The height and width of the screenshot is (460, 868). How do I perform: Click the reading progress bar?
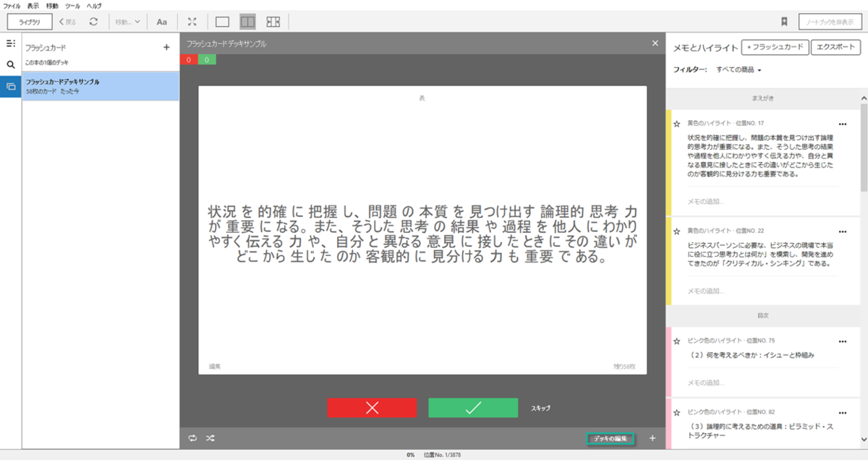pos(434,455)
